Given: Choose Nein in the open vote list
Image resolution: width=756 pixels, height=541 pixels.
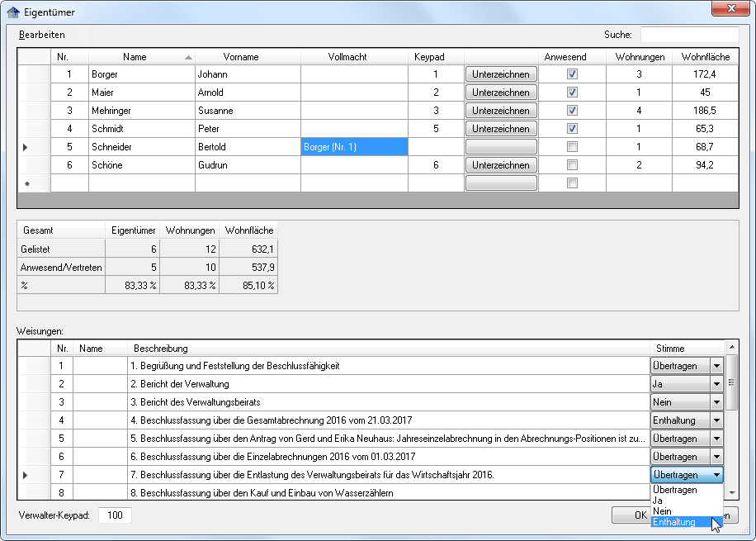Looking at the screenshot, I should [x=663, y=511].
